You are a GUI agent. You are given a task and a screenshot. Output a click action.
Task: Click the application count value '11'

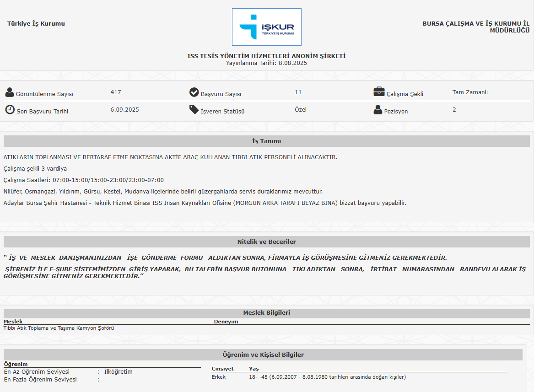click(x=298, y=92)
